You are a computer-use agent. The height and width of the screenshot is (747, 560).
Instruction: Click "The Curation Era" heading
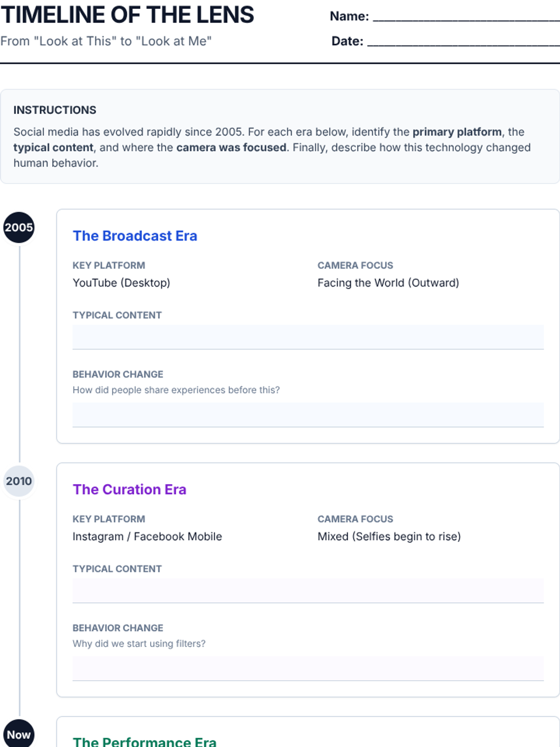click(x=129, y=489)
